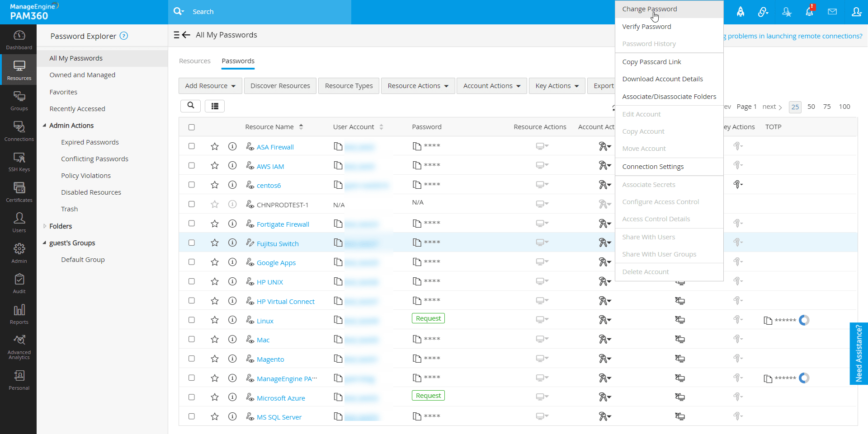Choose Verify Password from the menu
868x434 pixels.
(x=669, y=27)
